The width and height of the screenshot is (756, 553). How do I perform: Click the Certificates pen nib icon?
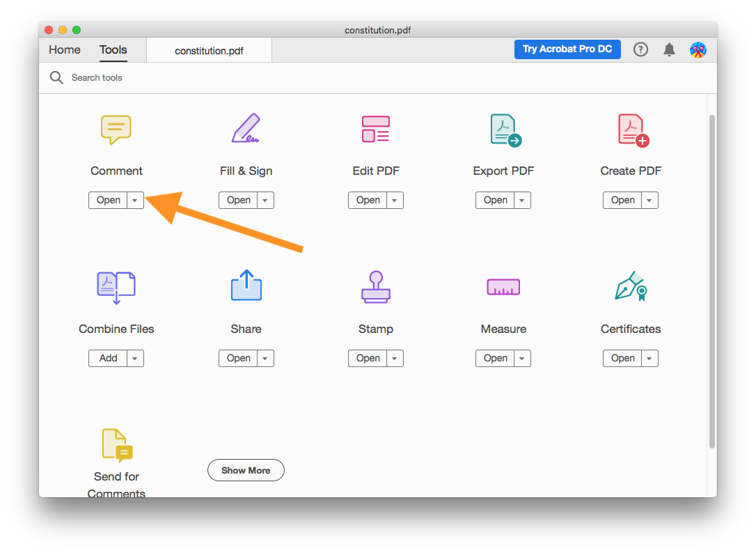point(631,286)
